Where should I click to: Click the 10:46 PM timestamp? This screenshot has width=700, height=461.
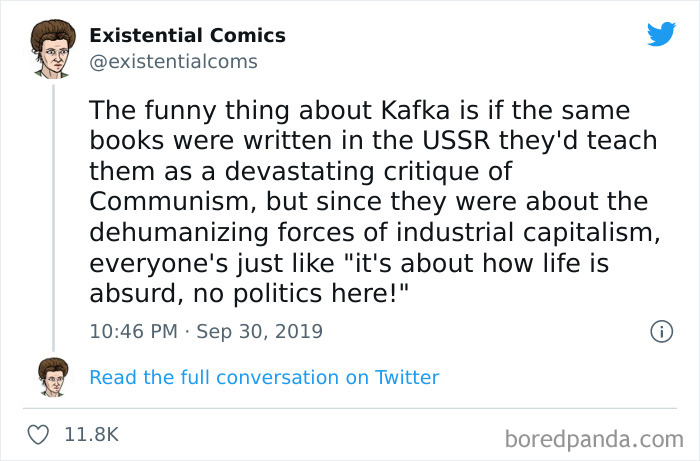pyautogui.click(x=132, y=330)
